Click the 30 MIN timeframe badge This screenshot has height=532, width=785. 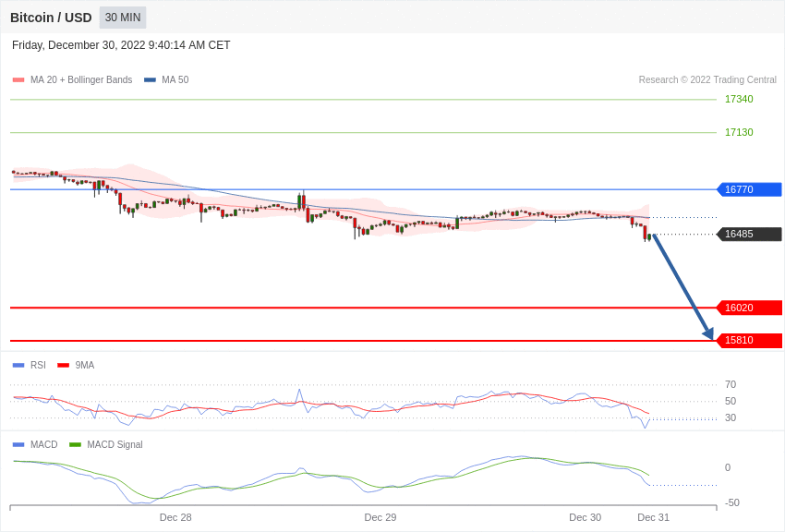pyautogui.click(x=123, y=18)
